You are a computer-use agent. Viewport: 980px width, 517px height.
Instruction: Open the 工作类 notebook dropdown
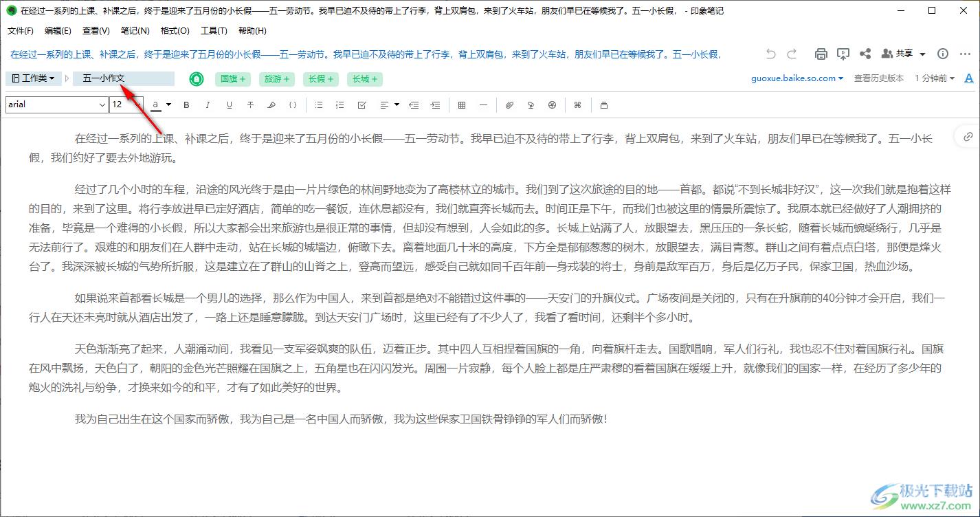pos(34,78)
